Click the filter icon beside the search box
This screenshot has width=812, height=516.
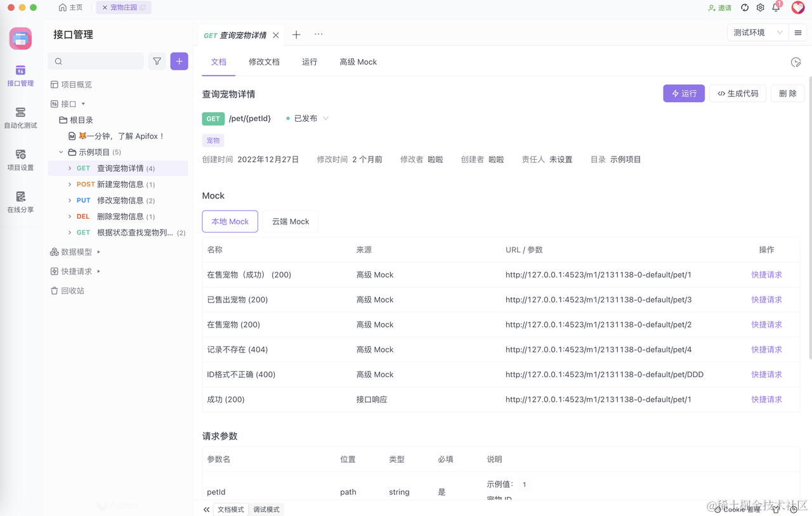click(x=157, y=61)
